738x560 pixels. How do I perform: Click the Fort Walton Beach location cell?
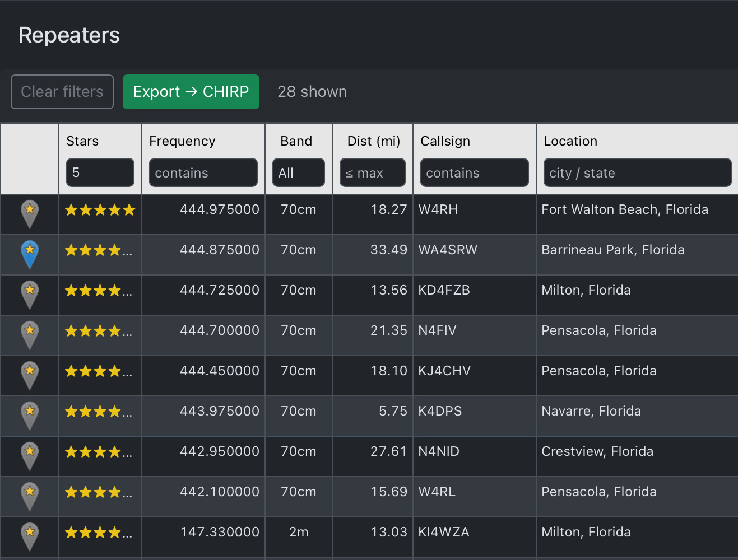pyautogui.click(x=624, y=209)
